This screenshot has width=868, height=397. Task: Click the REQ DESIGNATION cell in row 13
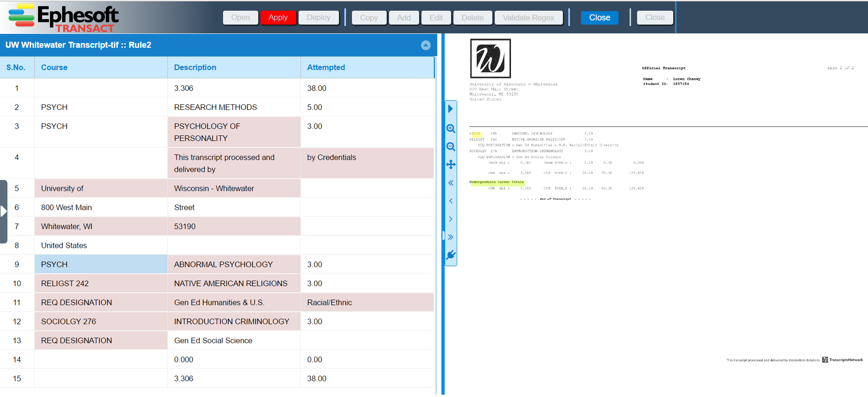(x=101, y=340)
